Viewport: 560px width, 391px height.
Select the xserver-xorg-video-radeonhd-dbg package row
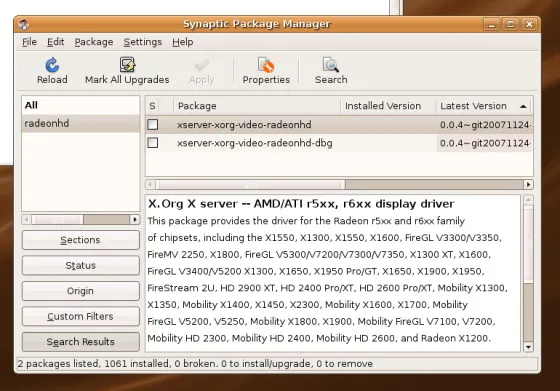(339, 143)
